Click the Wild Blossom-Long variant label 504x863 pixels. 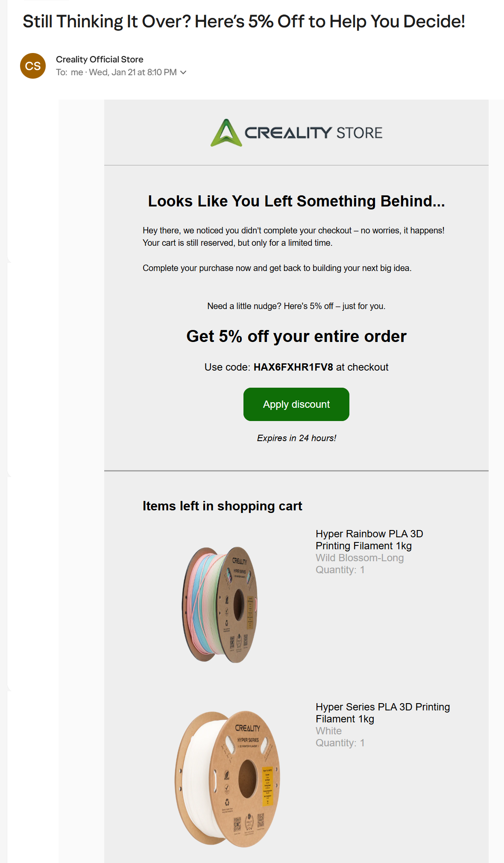[x=359, y=558]
